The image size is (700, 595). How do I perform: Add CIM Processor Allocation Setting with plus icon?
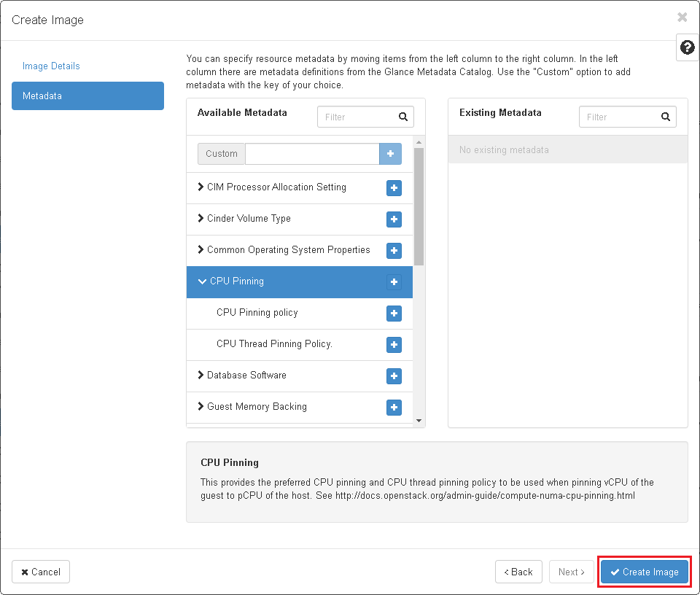coord(394,188)
